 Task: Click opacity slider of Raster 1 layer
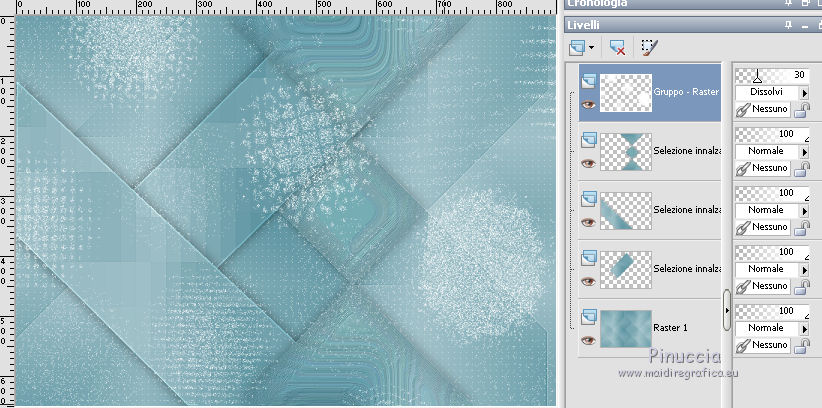point(772,312)
